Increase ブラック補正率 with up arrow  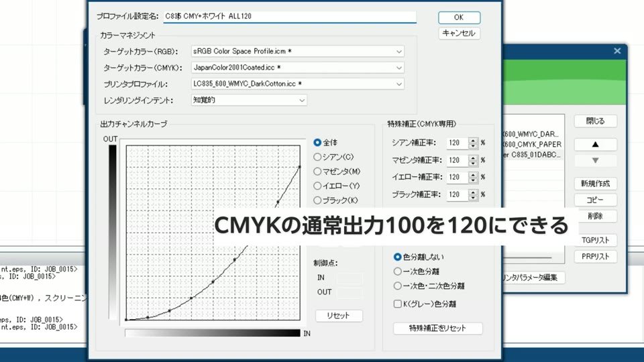pos(473,192)
